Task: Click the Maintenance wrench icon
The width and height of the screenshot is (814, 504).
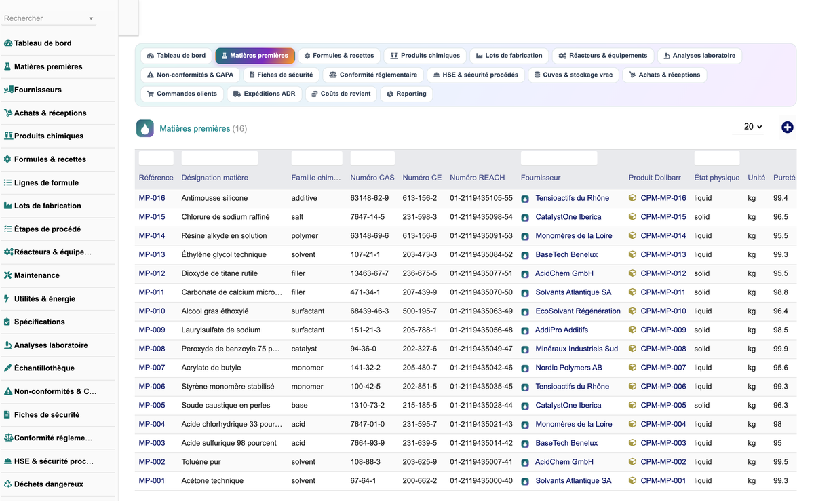Action: tap(8, 275)
